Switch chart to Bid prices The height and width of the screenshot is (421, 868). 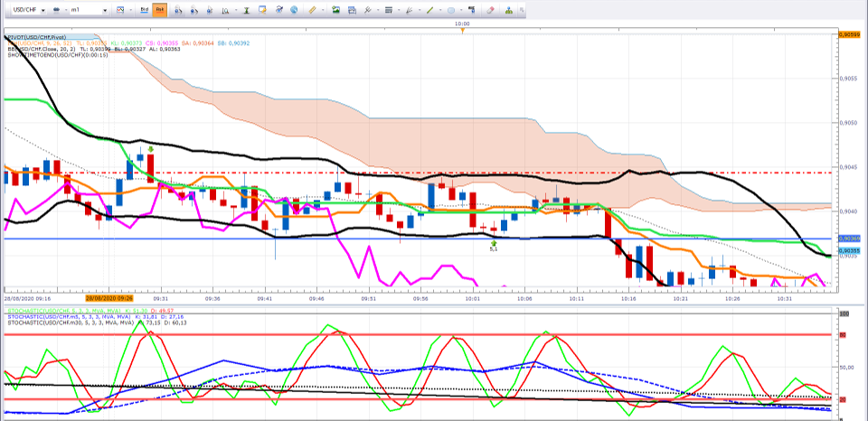point(145,10)
